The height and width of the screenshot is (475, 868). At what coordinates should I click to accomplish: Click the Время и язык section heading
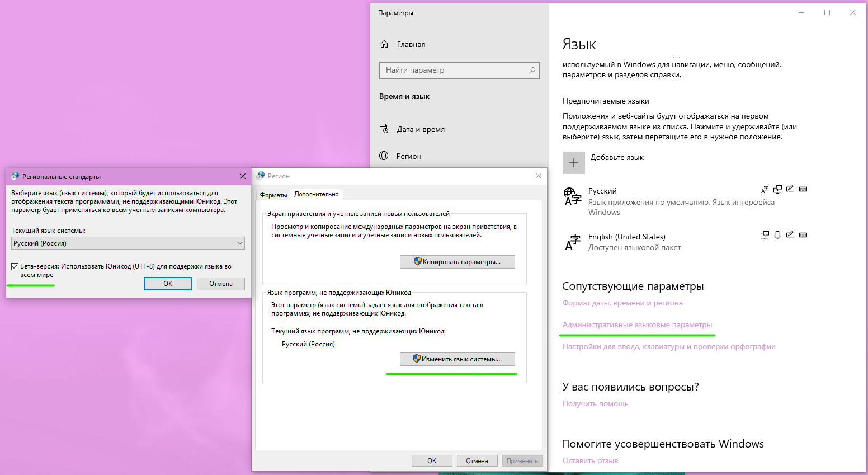click(404, 97)
